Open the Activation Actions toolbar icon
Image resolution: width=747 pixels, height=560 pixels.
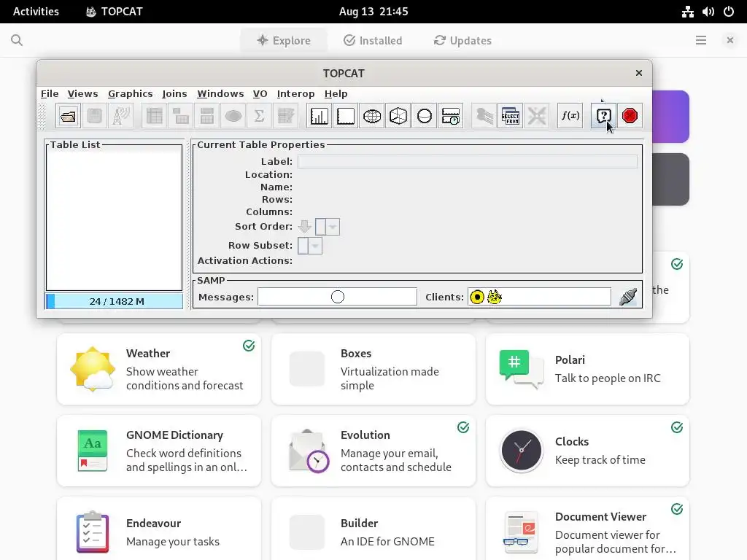(285, 116)
